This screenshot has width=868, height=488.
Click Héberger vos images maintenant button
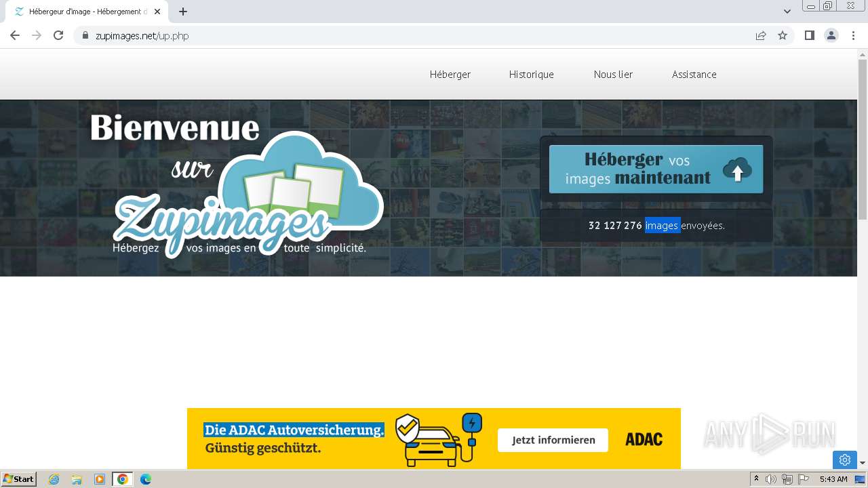point(656,169)
